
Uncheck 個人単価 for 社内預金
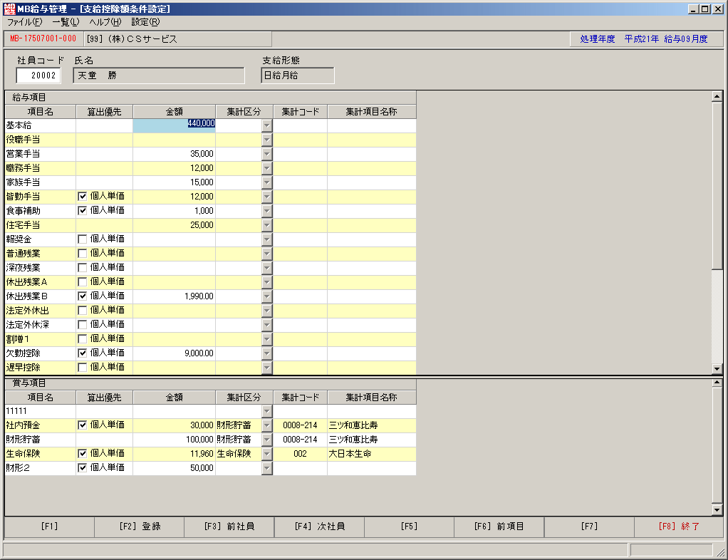83,425
